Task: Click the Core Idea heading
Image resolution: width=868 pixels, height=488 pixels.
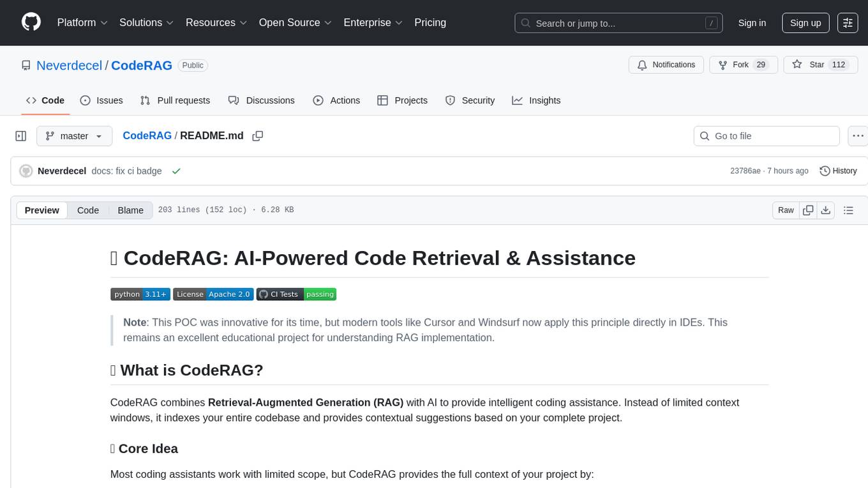Action: click(x=144, y=448)
